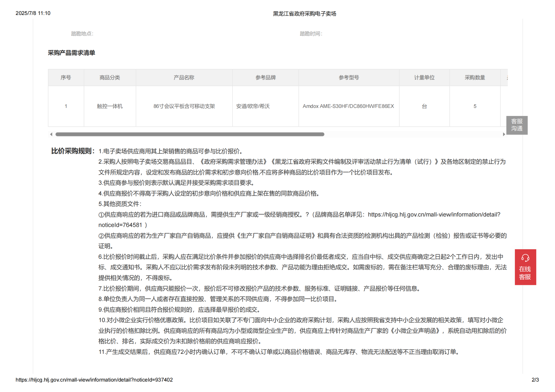
Task: Click the 计量单位 column header
Action: coord(424,78)
